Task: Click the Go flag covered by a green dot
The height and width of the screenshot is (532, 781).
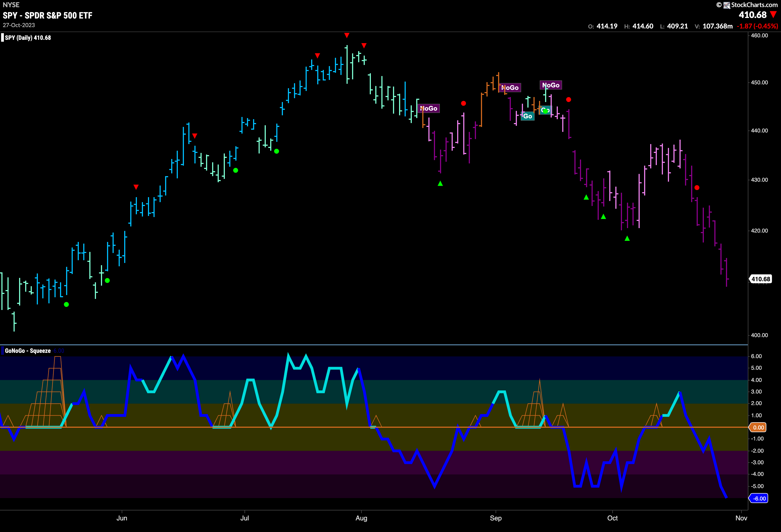Action: [x=545, y=110]
